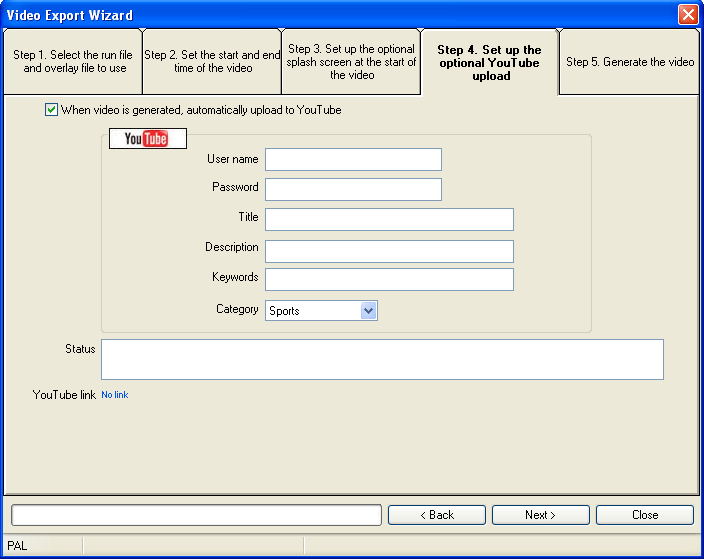The height and width of the screenshot is (559, 704).
Task: Switch to Step 1 run file tab
Action: click(71, 62)
